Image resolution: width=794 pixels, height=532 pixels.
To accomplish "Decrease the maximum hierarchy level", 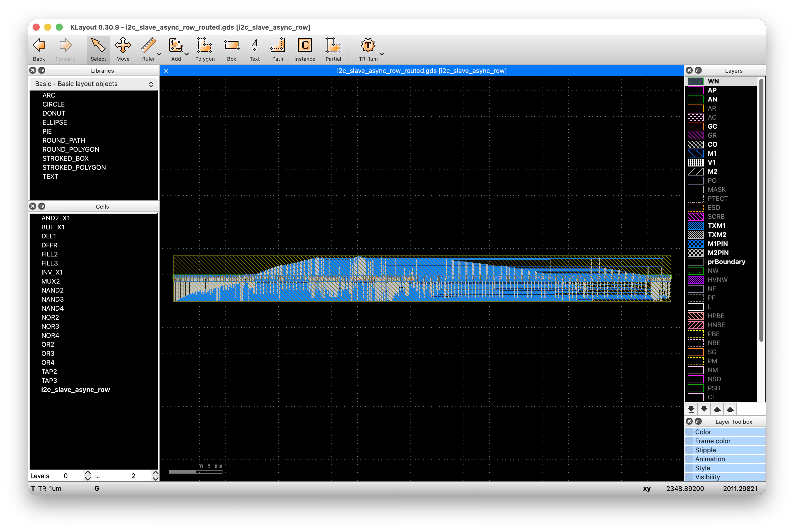I will (155, 479).
